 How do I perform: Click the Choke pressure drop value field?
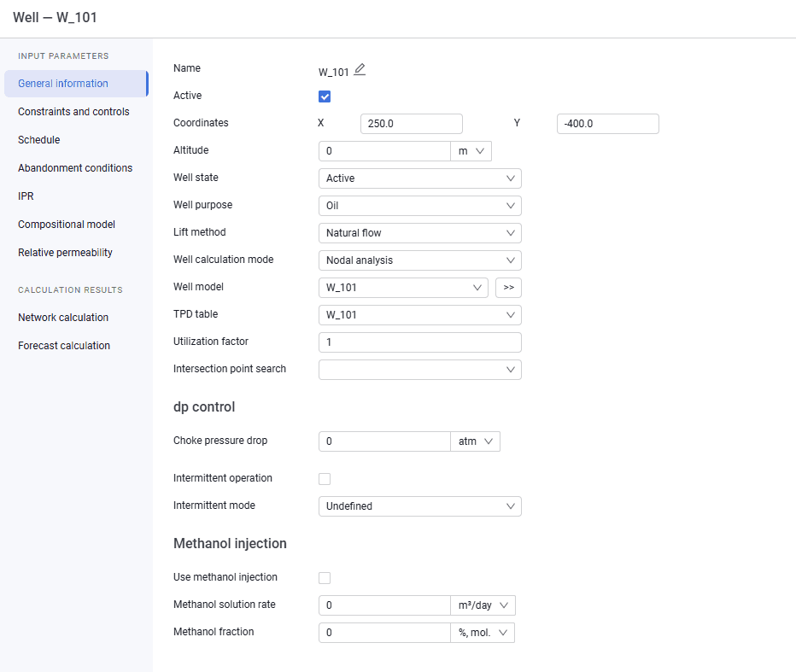[385, 441]
